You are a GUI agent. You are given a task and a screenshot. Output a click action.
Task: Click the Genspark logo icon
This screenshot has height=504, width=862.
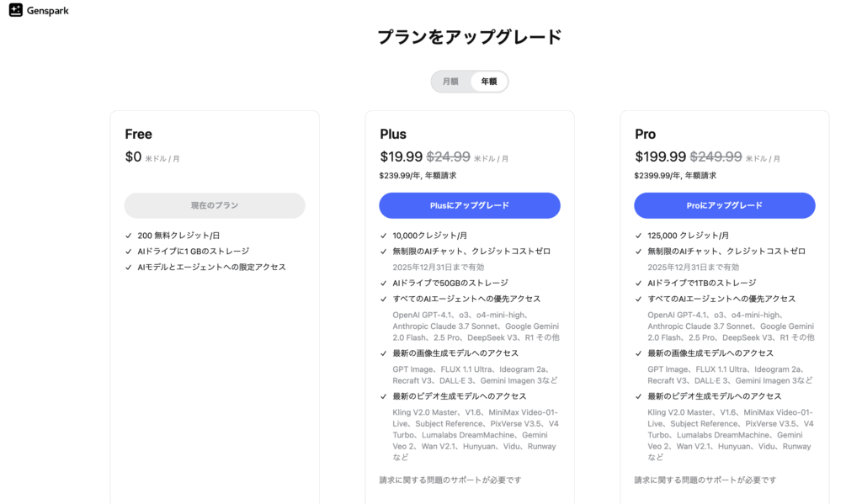pos(16,10)
